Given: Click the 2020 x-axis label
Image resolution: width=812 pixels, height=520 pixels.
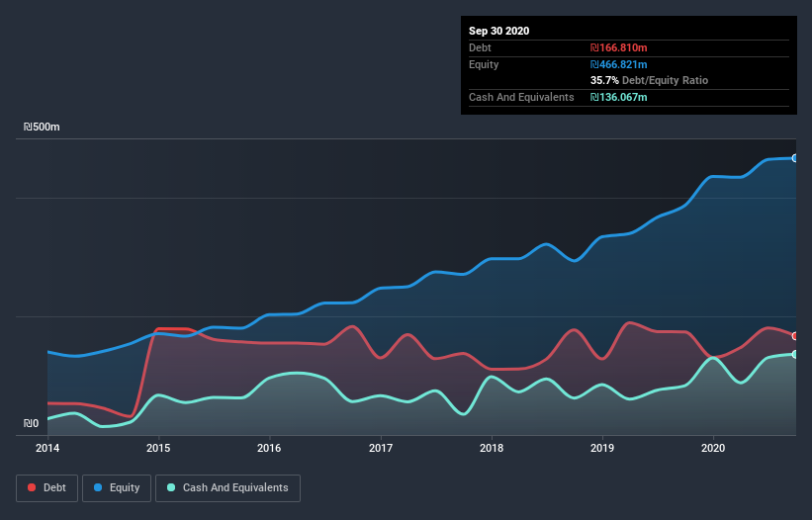Looking at the screenshot, I should click(x=713, y=448).
